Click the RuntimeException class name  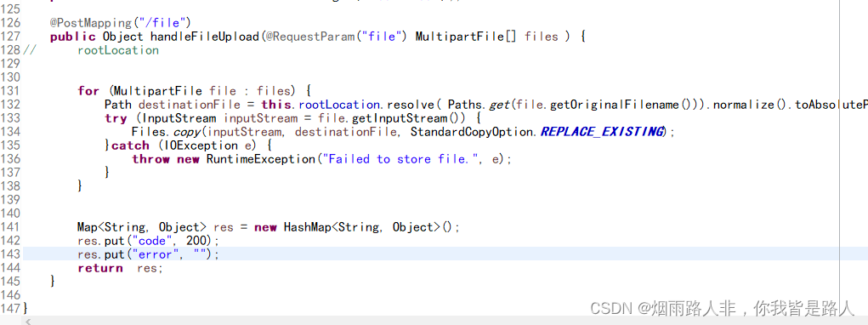point(260,159)
